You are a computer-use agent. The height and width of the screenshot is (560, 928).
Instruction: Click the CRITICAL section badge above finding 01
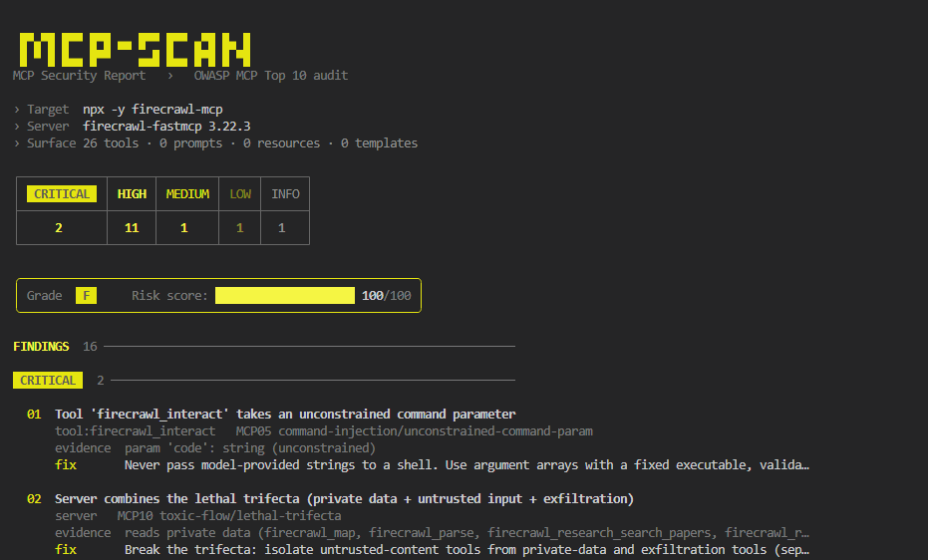[48, 381]
